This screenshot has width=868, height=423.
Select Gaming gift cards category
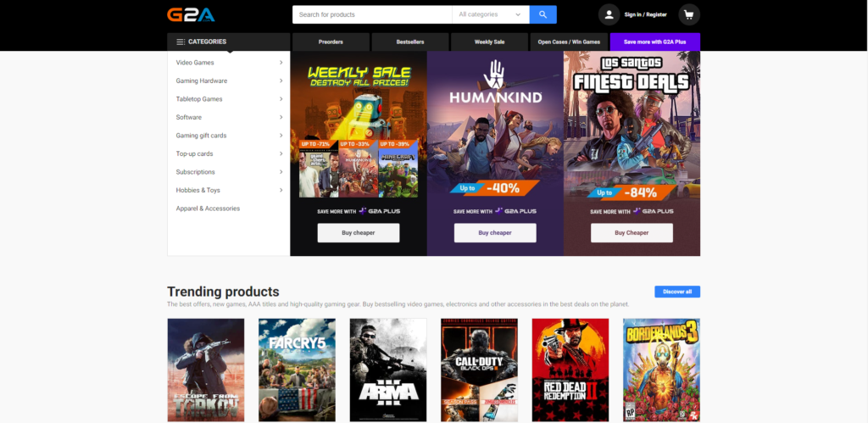coord(201,136)
